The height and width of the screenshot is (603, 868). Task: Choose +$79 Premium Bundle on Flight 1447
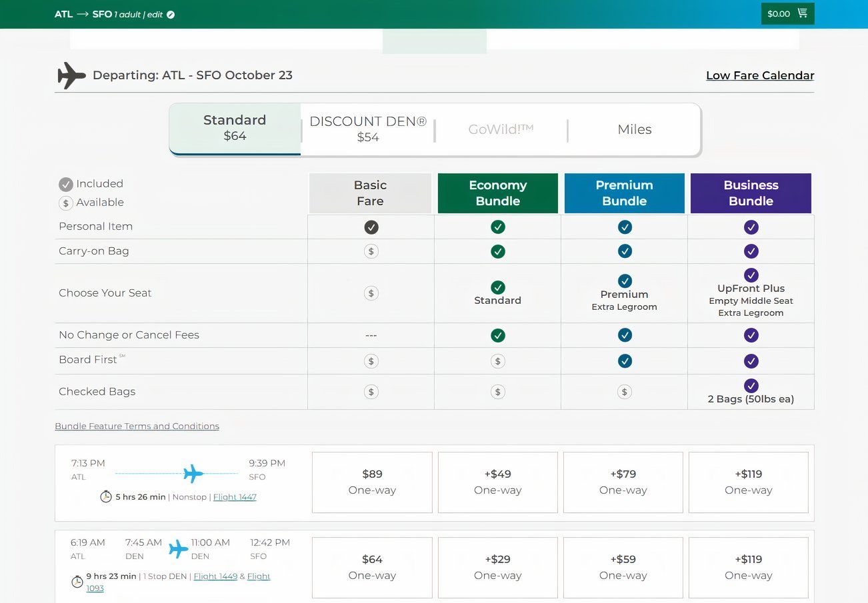[x=623, y=482]
